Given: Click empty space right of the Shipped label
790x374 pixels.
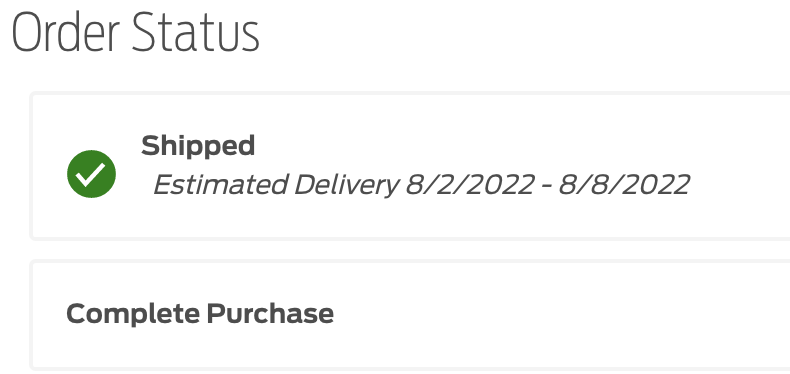Looking at the screenshot, I should coord(504,146).
